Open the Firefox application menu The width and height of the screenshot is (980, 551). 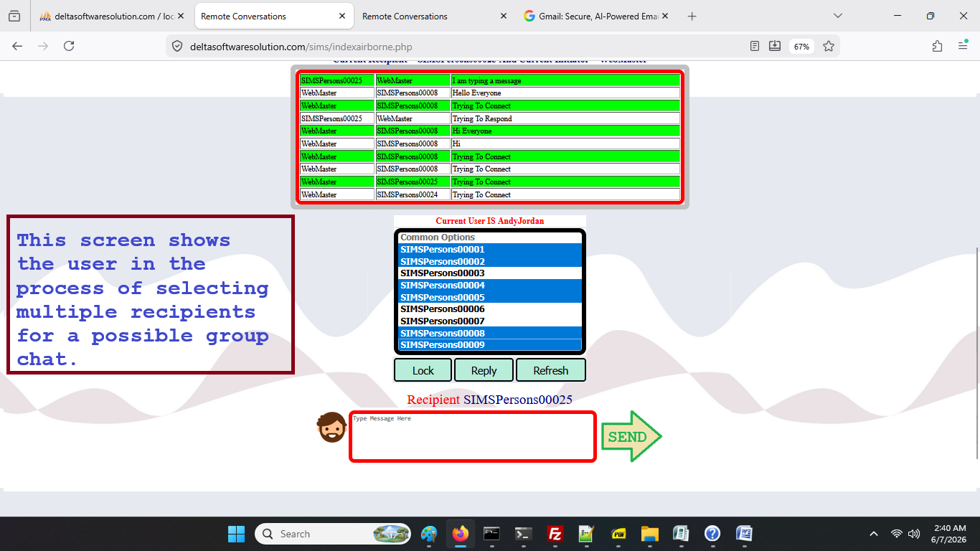pyautogui.click(x=963, y=46)
